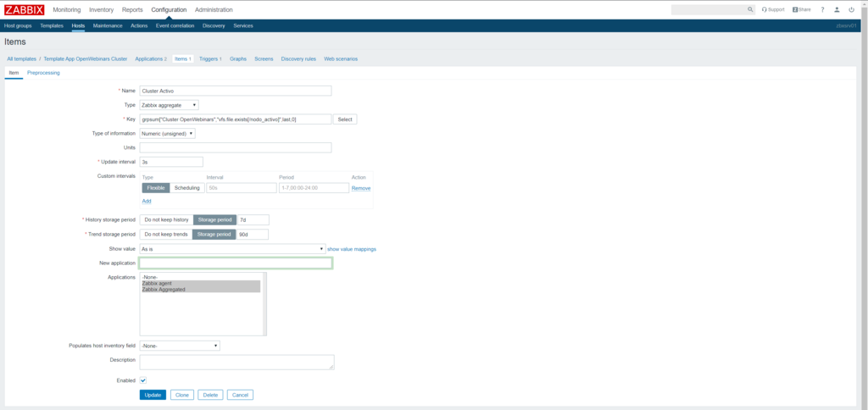Select Zabbix Aggregated in Applications list
The height and width of the screenshot is (410, 868).
pyautogui.click(x=164, y=290)
